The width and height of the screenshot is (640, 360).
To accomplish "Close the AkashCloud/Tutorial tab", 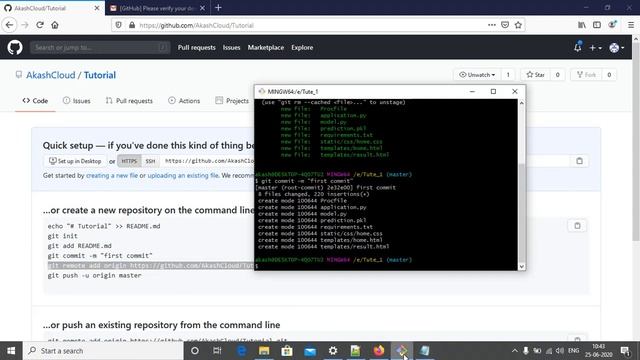I will (x=97, y=8).
